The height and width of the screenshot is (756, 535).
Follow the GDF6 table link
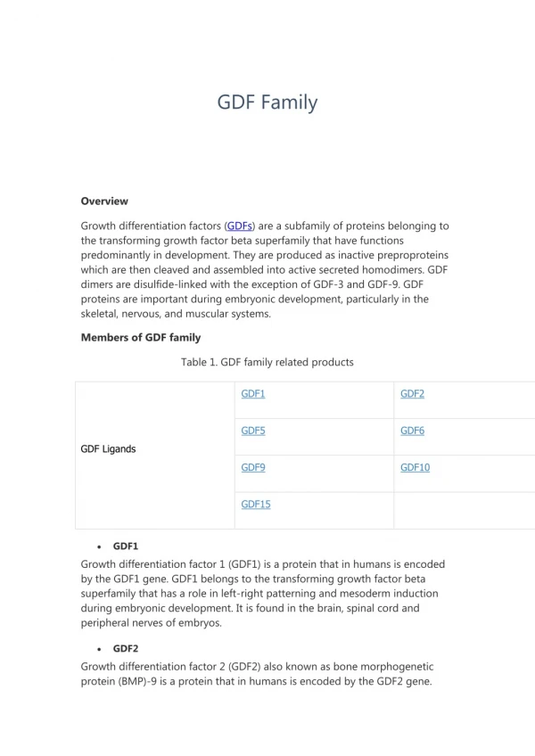tap(412, 431)
